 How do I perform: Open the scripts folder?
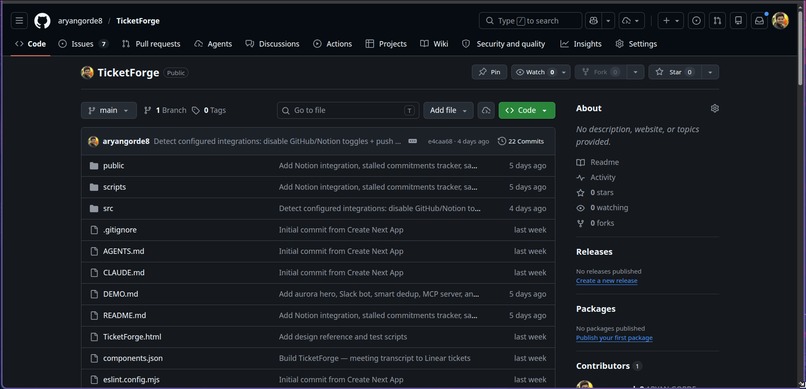[114, 187]
